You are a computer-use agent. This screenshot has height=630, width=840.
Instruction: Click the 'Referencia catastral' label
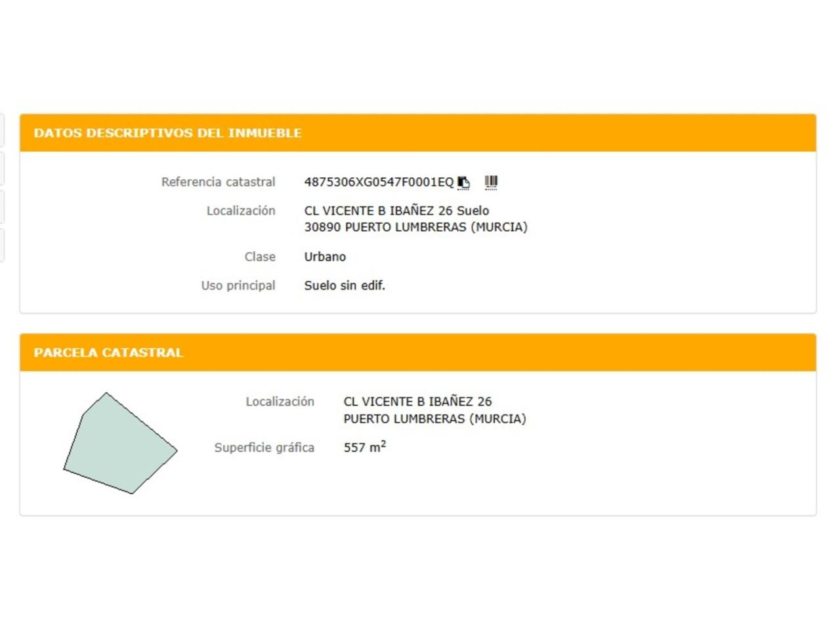tap(218, 182)
